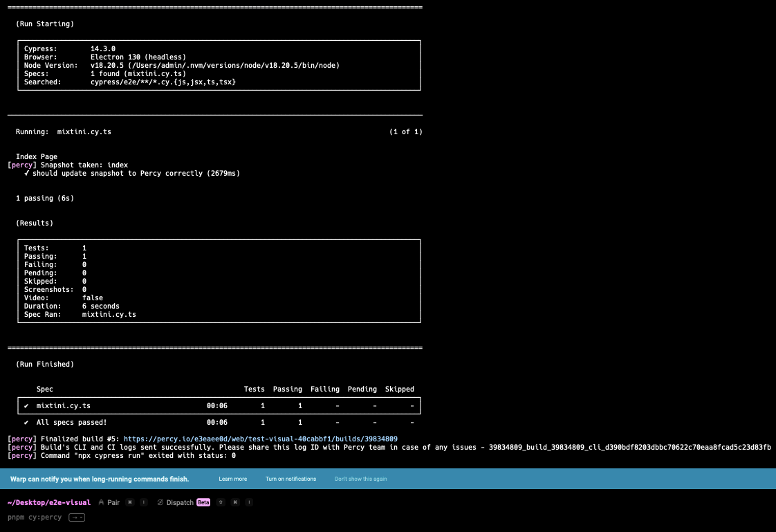The width and height of the screenshot is (776, 532).
Task: Click the Pair mode icon
Action: click(x=101, y=502)
